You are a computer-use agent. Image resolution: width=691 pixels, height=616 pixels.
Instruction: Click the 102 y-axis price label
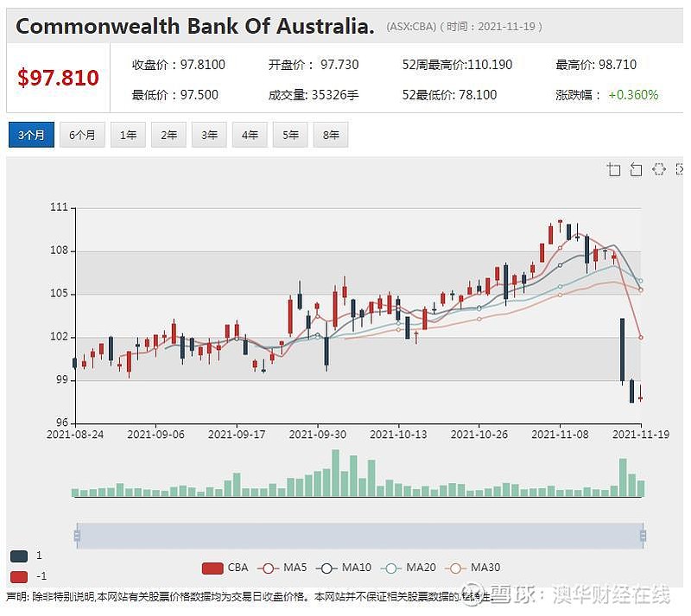59,337
